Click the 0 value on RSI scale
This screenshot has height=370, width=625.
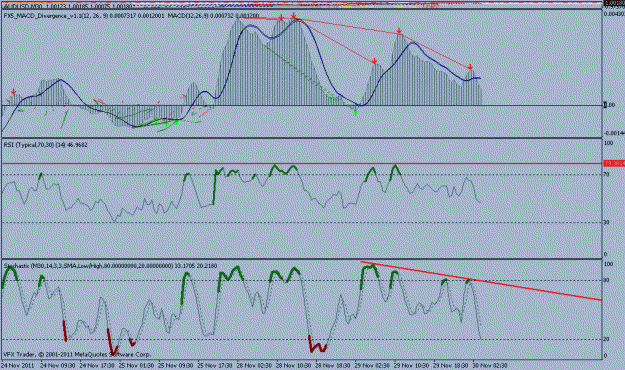coord(605,254)
